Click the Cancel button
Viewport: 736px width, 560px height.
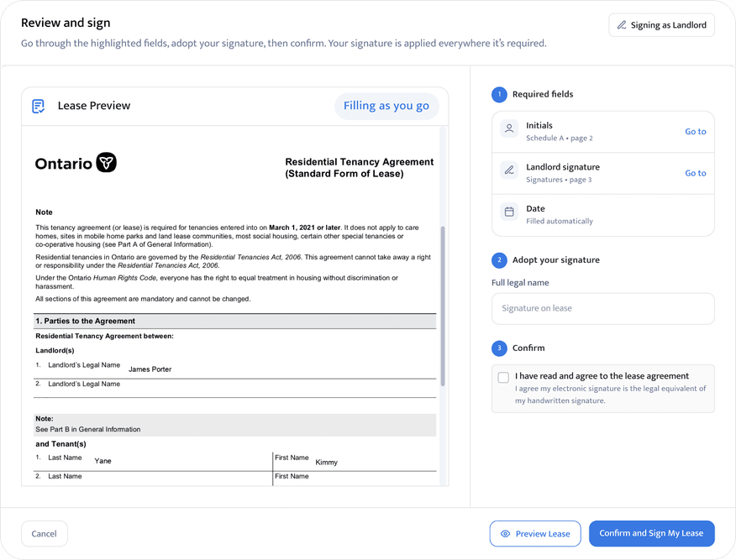[45, 534]
